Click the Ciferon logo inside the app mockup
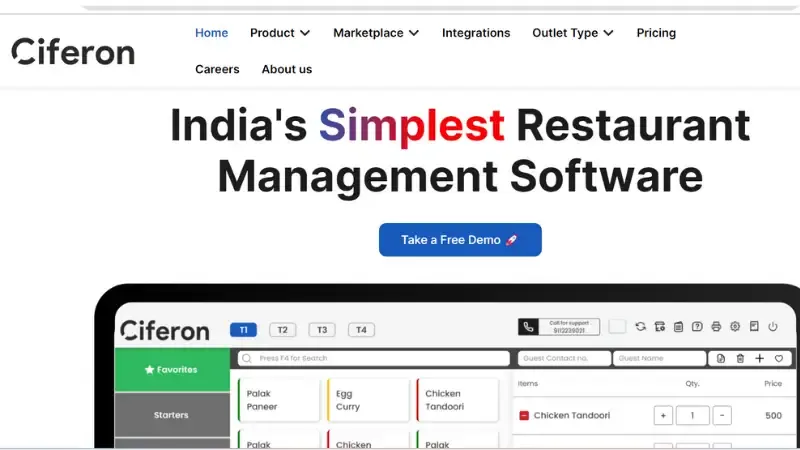800x450 pixels. (165, 331)
